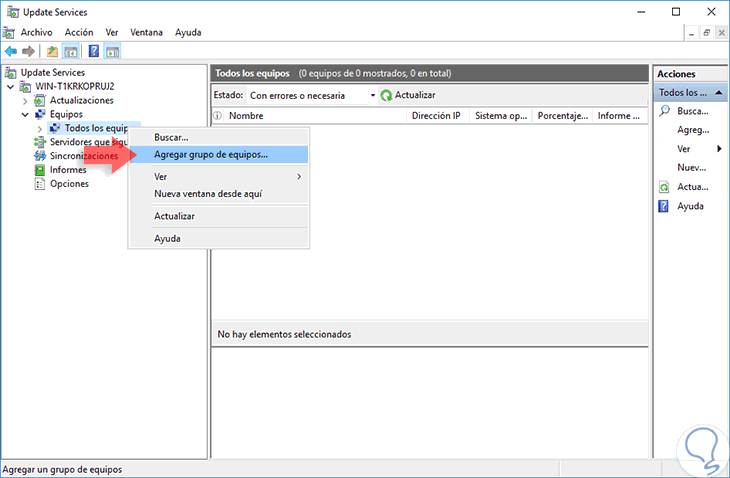The width and height of the screenshot is (730, 478).
Task: Click the Todos los equipos node icon
Action: [x=55, y=128]
